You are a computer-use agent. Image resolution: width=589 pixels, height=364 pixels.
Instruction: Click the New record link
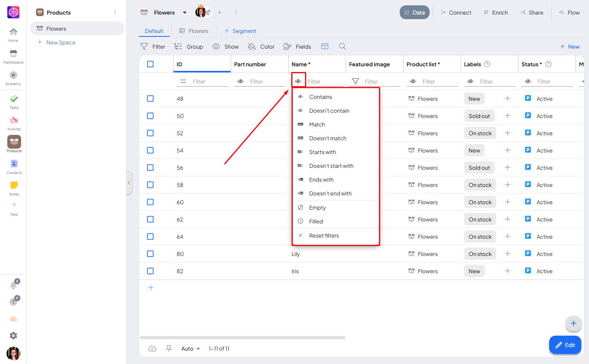tap(570, 47)
